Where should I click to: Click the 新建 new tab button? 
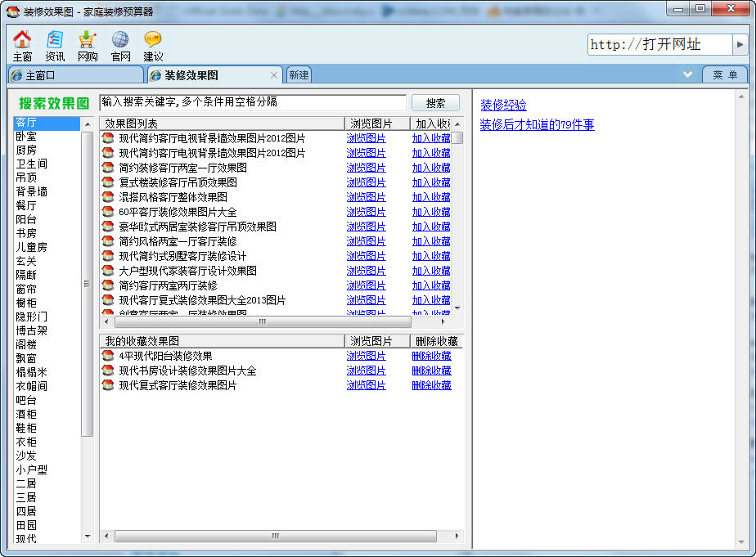pos(299,75)
